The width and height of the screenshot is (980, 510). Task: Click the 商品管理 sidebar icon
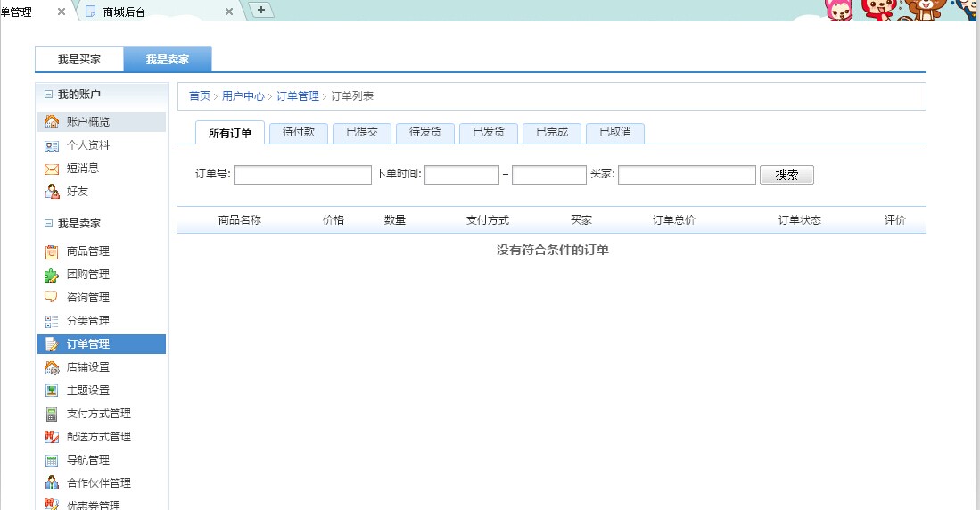(52, 251)
